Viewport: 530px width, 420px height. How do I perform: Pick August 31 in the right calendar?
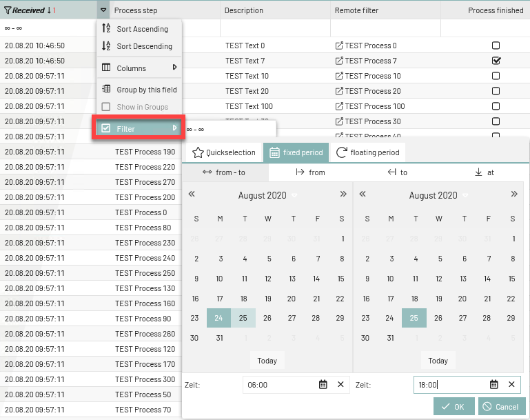(390, 338)
